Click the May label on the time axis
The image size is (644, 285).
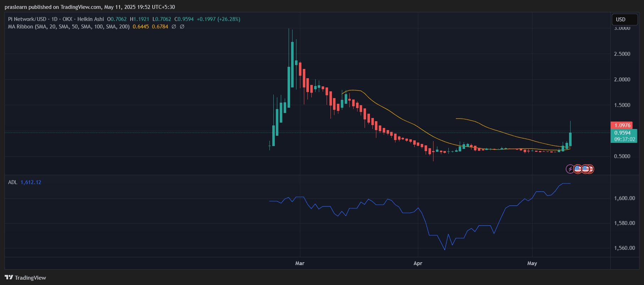532,263
